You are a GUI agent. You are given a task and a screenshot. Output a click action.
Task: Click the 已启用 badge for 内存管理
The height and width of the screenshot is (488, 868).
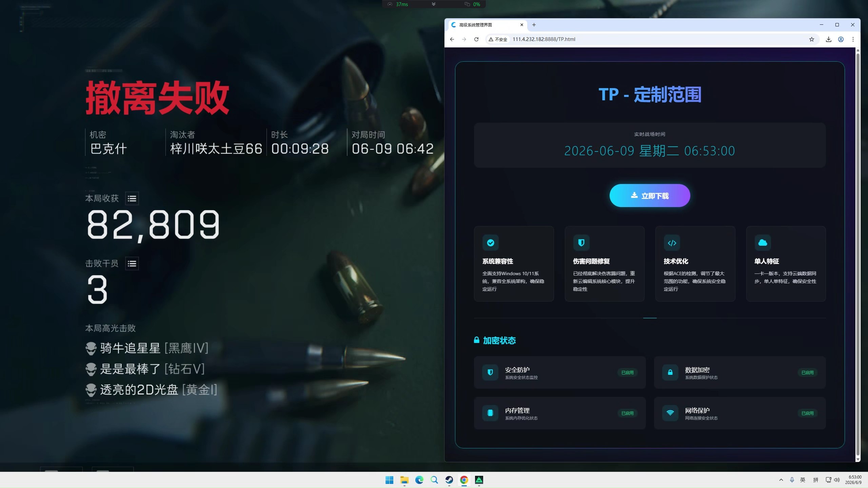pos(627,413)
